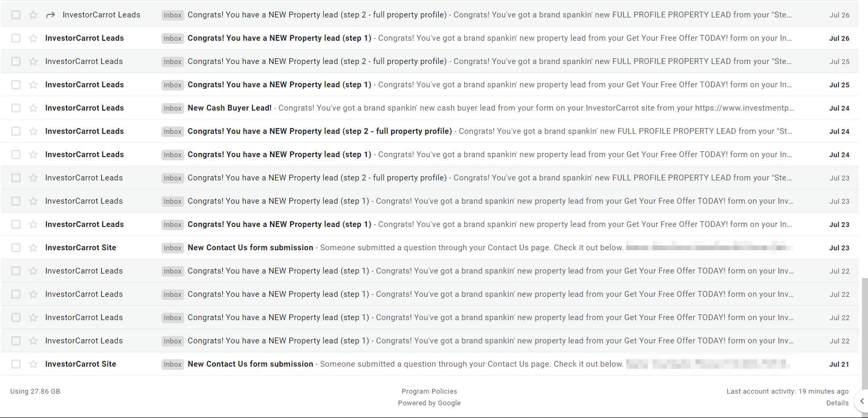Expand the side panel chevron at bottom right

pos(862,401)
